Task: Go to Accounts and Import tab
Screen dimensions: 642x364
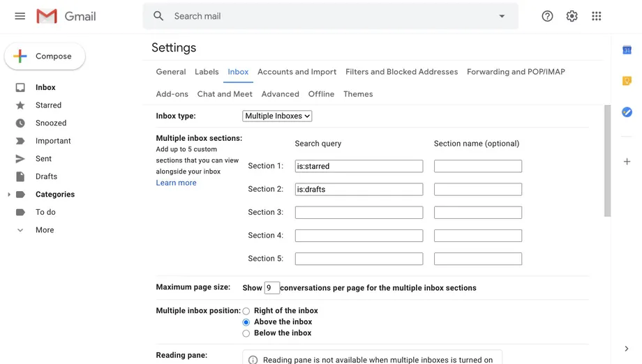Action: pyautogui.click(x=297, y=72)
